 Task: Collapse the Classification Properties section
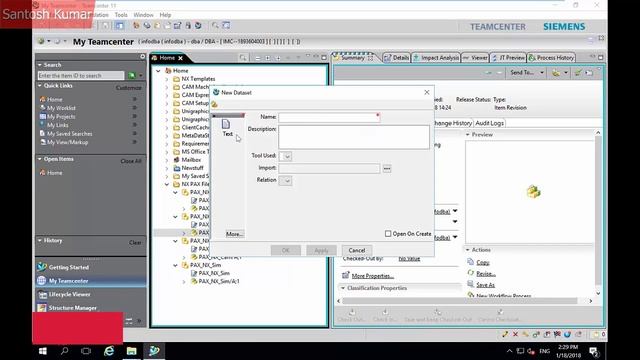pyautogui.click(x=343, y=288)
